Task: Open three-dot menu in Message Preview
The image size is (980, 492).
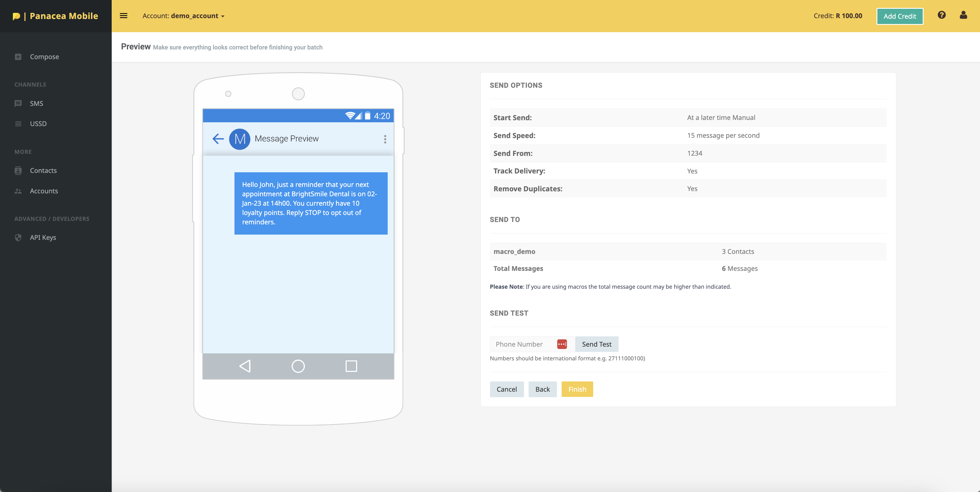Action: pyautogui.click(x=385, y=139)
